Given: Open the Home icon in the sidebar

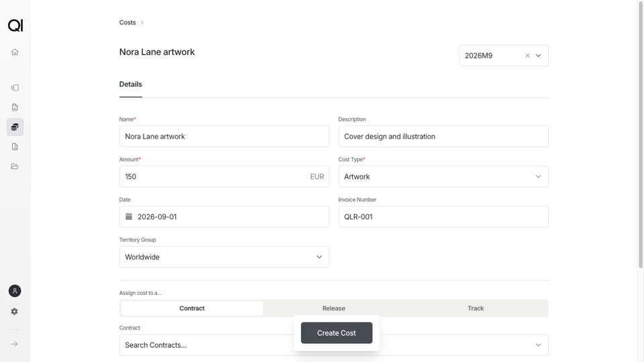Looking at the screenshot, I should click(x=15, y=52).
